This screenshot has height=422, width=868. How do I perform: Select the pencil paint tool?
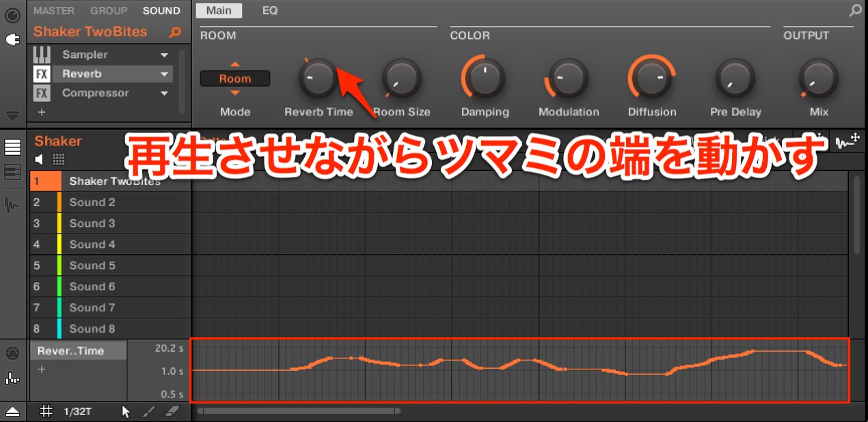[x=148, y=411]
